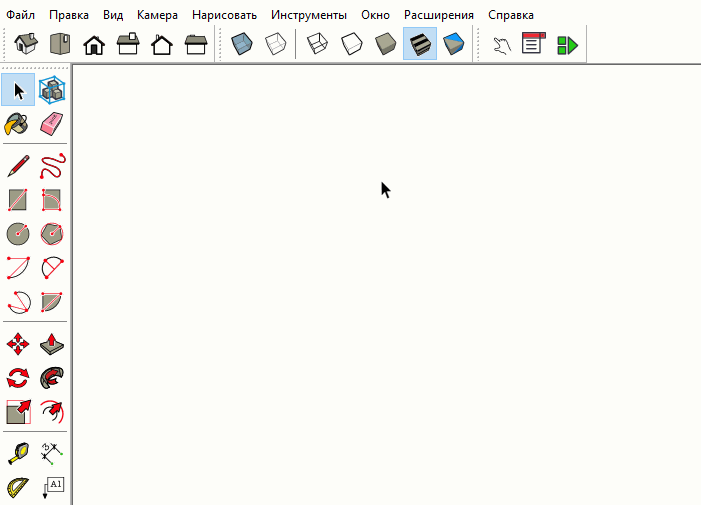Choose the pink Eraser tool
This screenshot has height=505, width=701.
52,124
